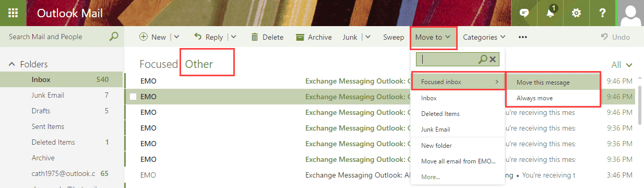This screenshot has height=188, width=644.
Task: Click the magnifier in Move to search box
Action: pos(483,59)
